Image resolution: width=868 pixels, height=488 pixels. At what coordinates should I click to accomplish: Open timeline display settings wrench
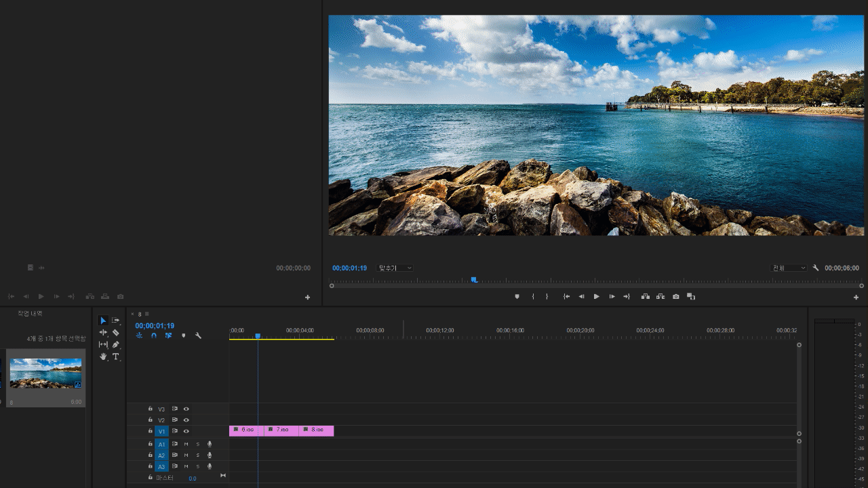(x=198, y=335)
